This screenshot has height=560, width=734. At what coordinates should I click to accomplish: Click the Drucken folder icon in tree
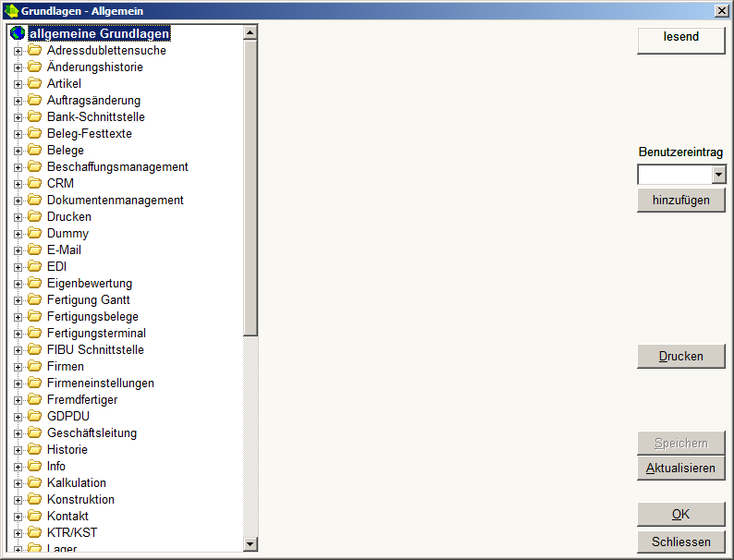pos(34,216)
